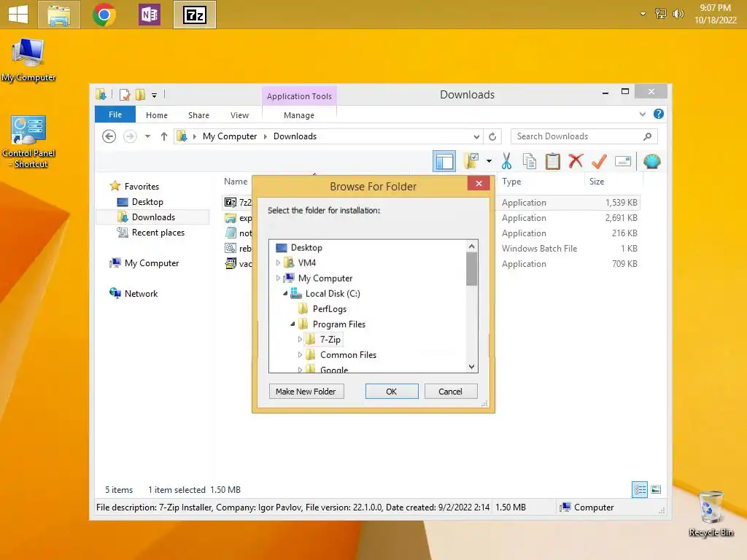
Task: Collapse the Local Disk (C:) node
Action: tap(285, 293)
